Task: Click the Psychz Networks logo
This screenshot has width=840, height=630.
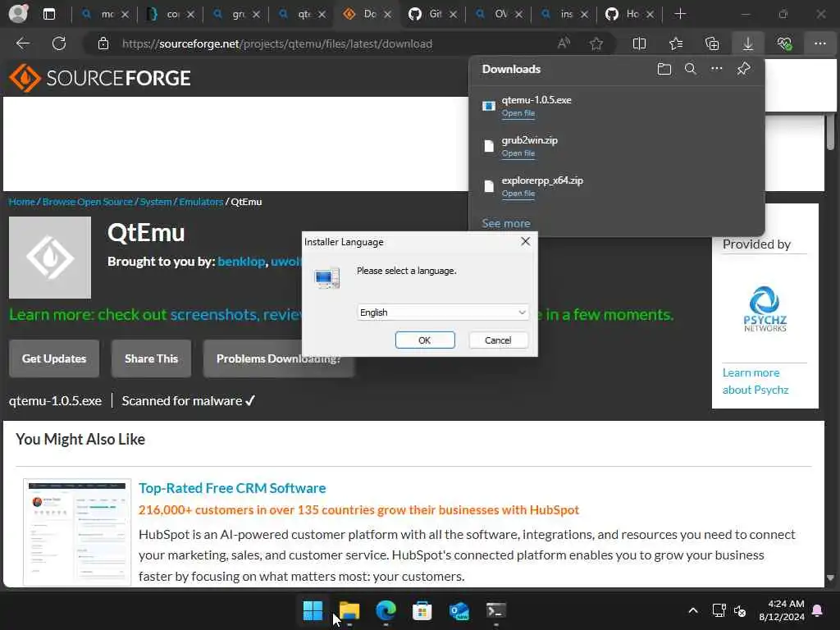Action: click(x=765, y=309)
